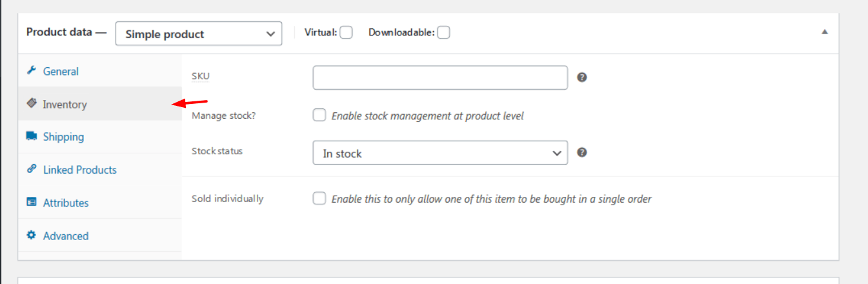Click the tag icon beside Inventory
This screenshot has height=284, width=868.
31,103
